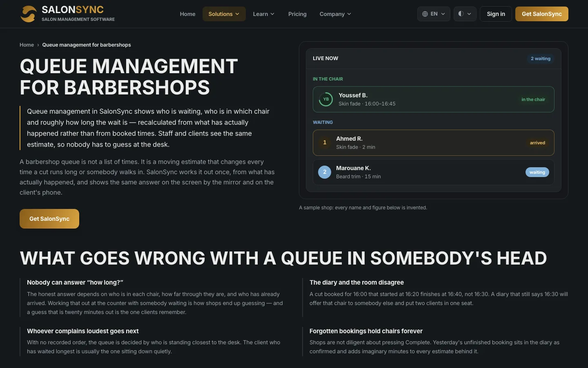Click the "Skin fade · 2 min" detail
The width and height of the screenshot is (588, 368).
coord(356,147)
